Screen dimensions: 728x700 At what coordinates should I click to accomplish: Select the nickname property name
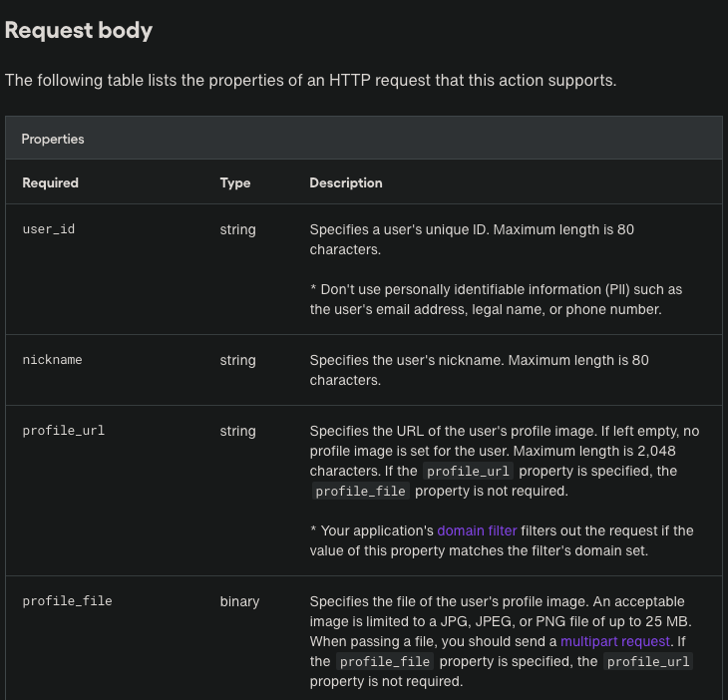pos(52,360)
